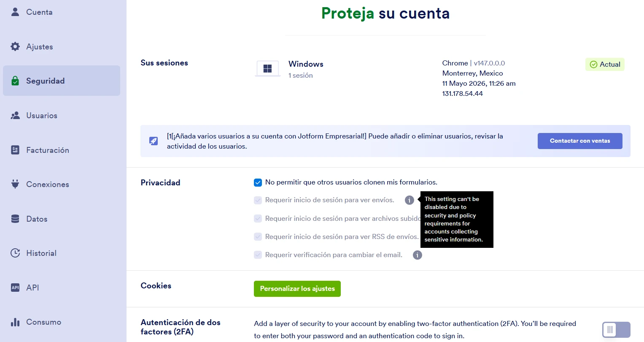The image size is (644, 342).
Task: Show the Consumo usage page
Action: (62, 322)
